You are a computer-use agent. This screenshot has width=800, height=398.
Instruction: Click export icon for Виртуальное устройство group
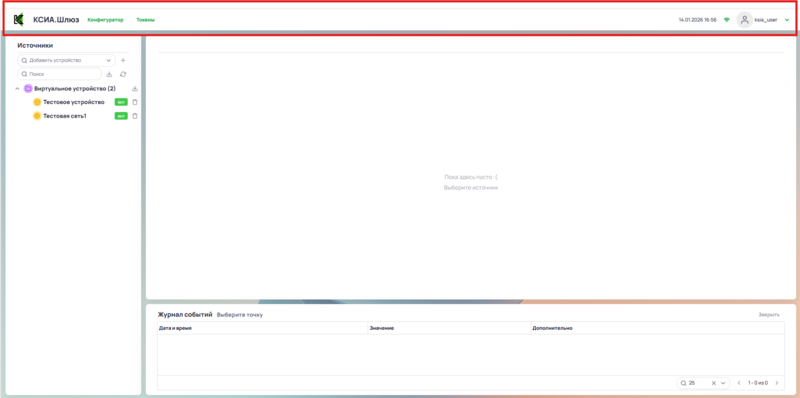click(135, 88)
